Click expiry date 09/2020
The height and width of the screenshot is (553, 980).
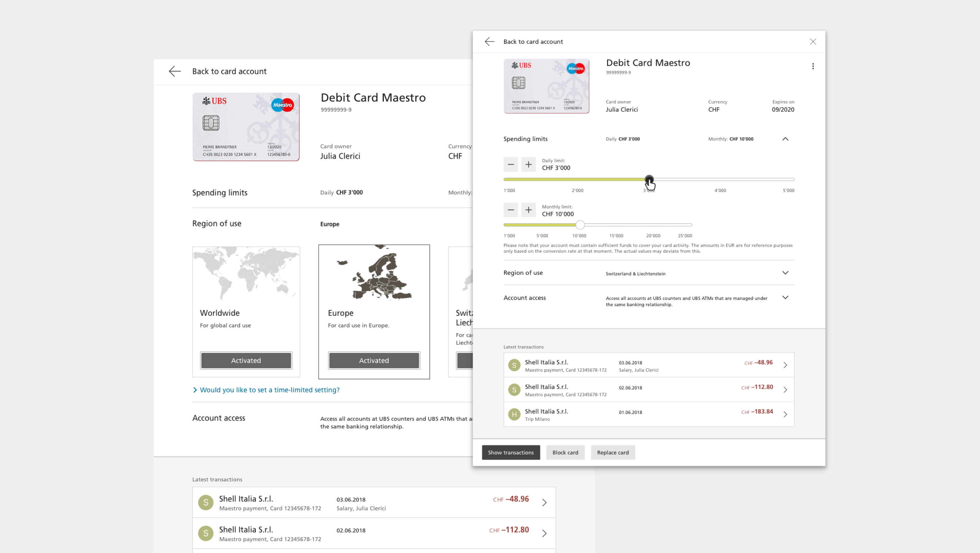(783, 110)
